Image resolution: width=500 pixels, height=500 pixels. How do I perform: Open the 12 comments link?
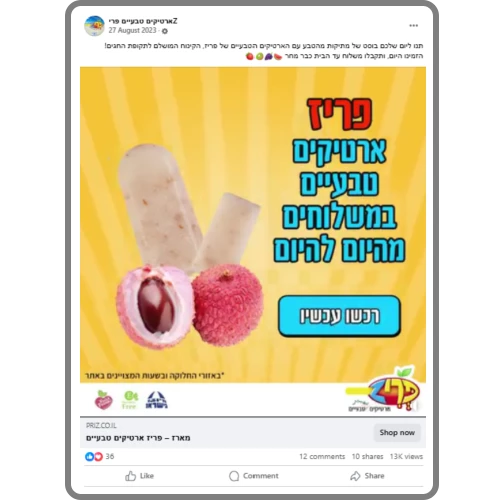point(322,456)
